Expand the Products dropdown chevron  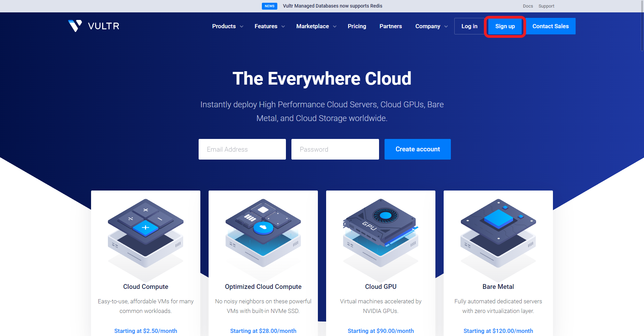[242, 26]
